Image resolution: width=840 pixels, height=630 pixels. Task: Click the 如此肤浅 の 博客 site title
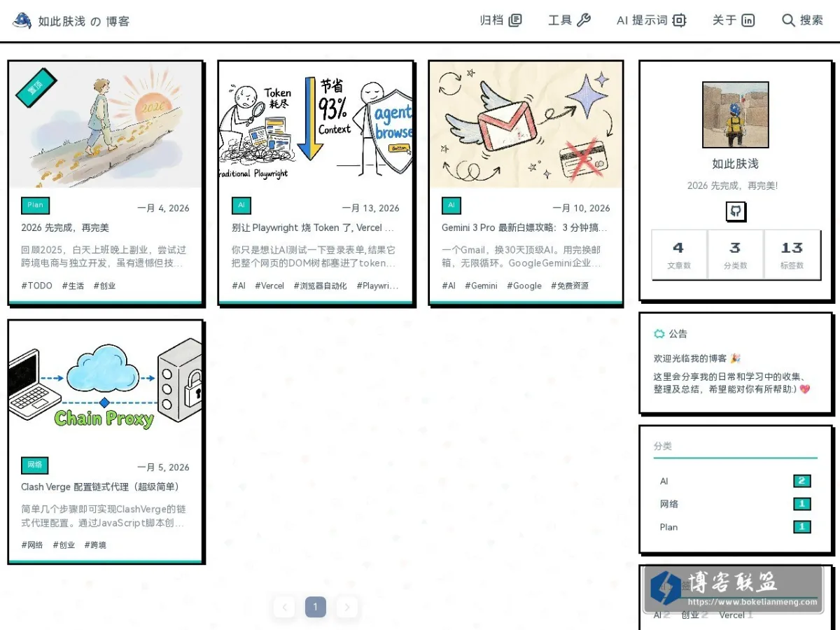84,21
